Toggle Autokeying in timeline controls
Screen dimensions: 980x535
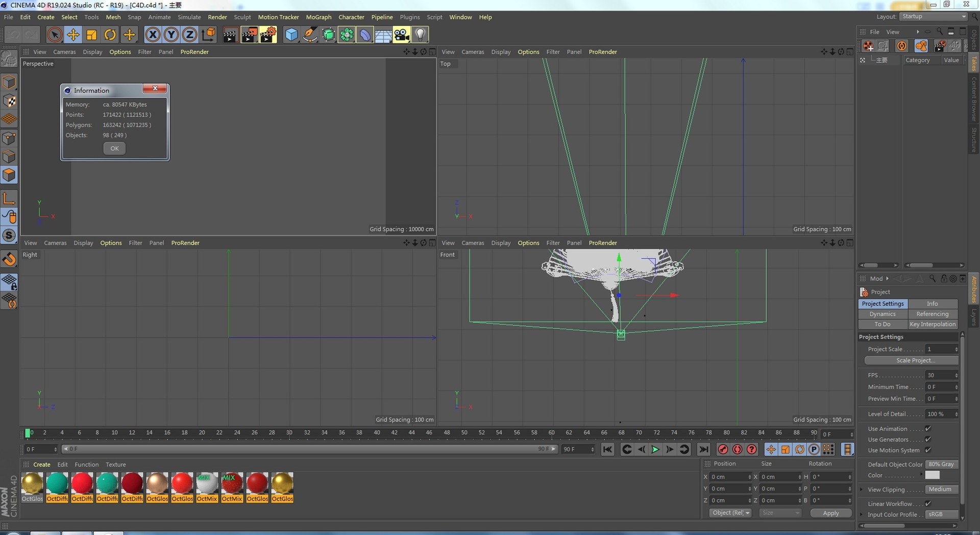(737, 449)
